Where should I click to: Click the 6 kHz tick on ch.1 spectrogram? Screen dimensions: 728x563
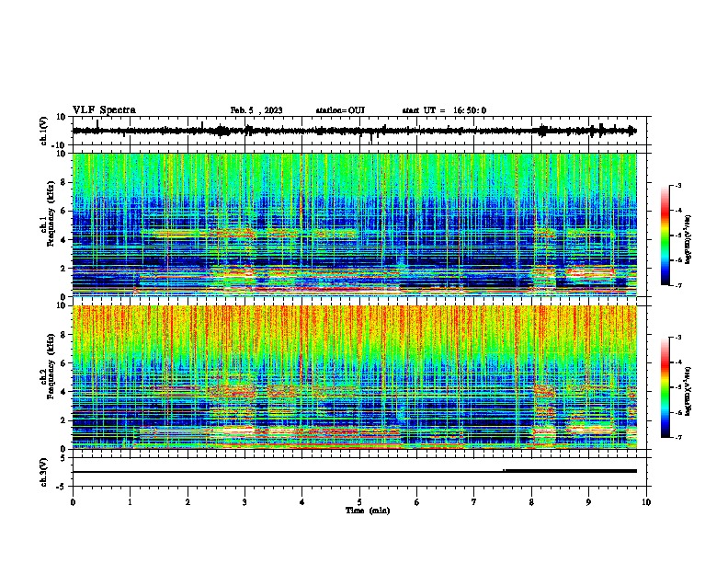(x=63, y=211)
